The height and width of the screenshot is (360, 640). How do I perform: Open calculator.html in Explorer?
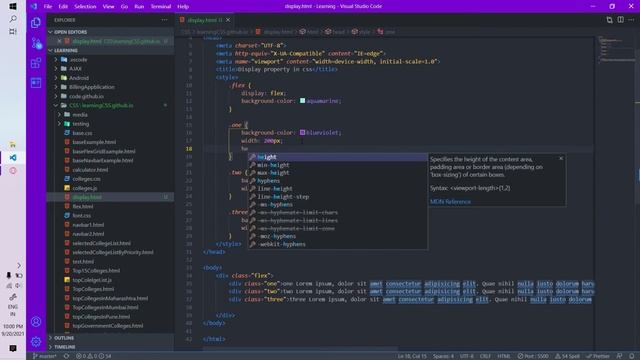coord(90,170)
